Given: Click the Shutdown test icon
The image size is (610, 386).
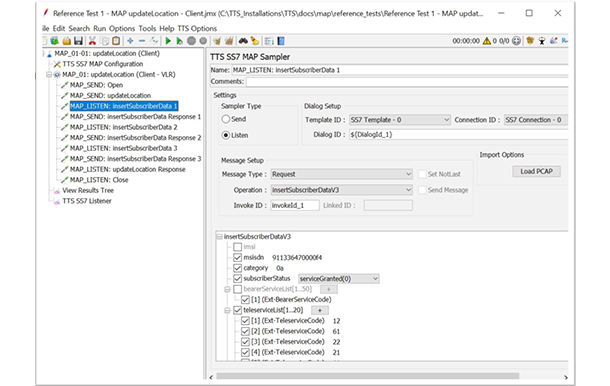Looking at the screenshot, I should [203, 41].
